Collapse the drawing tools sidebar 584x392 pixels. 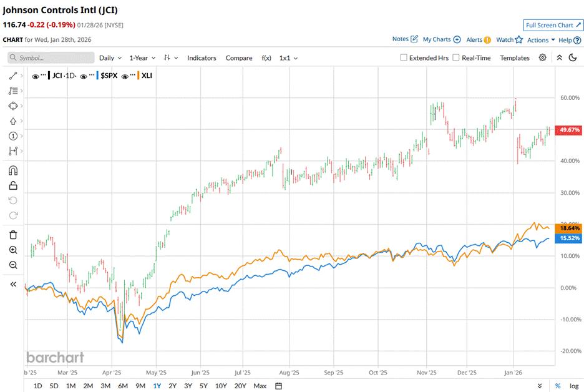(x=13, y=284)
